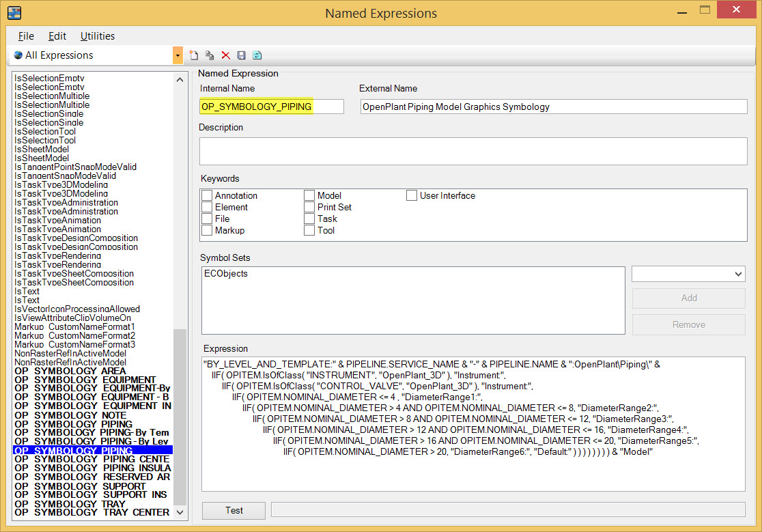Select Markup_CustomNameFormat3 in the list
This screenshot has height=532, width=762.
[x=75, y=344]
